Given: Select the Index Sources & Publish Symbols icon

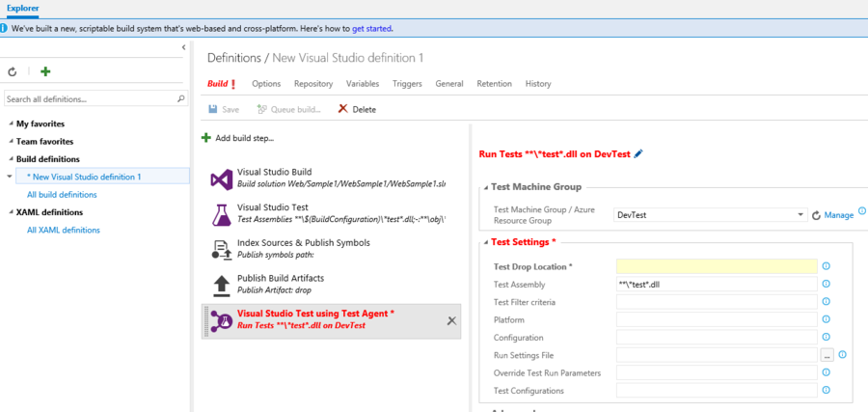Looking at the screenshot, I should pos(222,250).
